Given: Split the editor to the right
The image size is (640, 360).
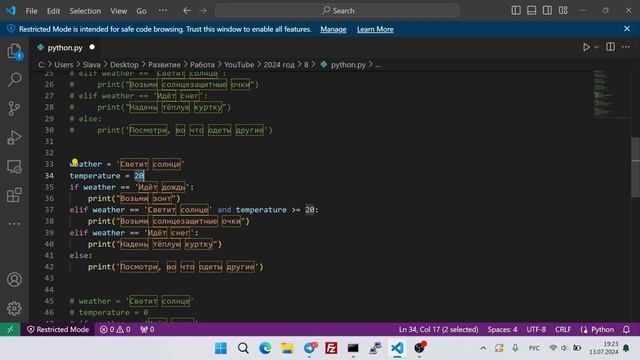Looking at the screenshot, I should 610,47.
